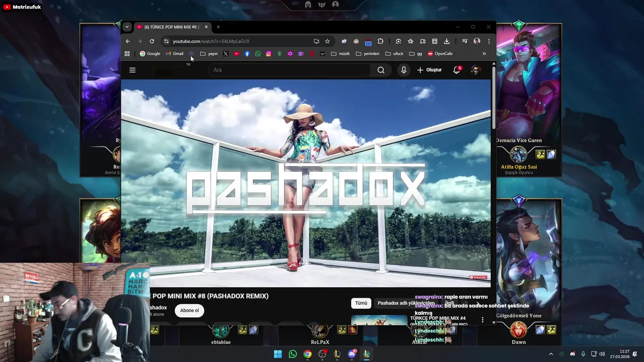Screen dimensions: 644x362
Task: Select the Pashadox adlı yükleyiciden chip
Action: tap(406, 303)
